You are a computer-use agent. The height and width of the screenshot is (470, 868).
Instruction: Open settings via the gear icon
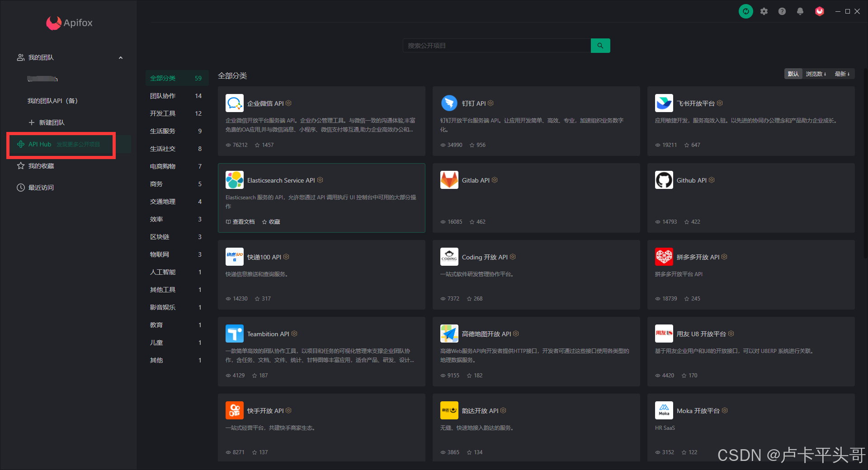tap(764, 11)
